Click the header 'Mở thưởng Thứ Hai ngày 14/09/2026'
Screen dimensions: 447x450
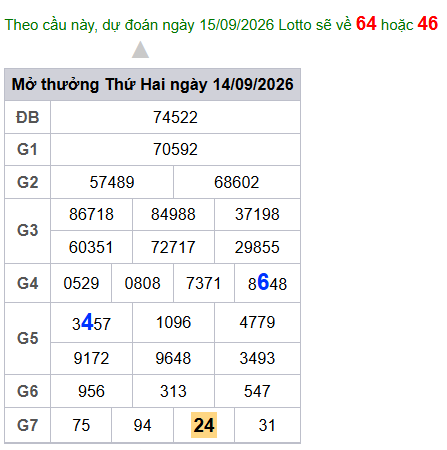pyautogui.click(x=153, y=84)
